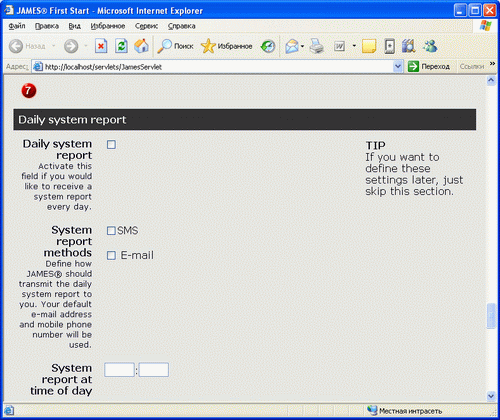Refresh the page with the Refresh icon
The height and width of the screenshot is (420, 500).
[121, 46]
